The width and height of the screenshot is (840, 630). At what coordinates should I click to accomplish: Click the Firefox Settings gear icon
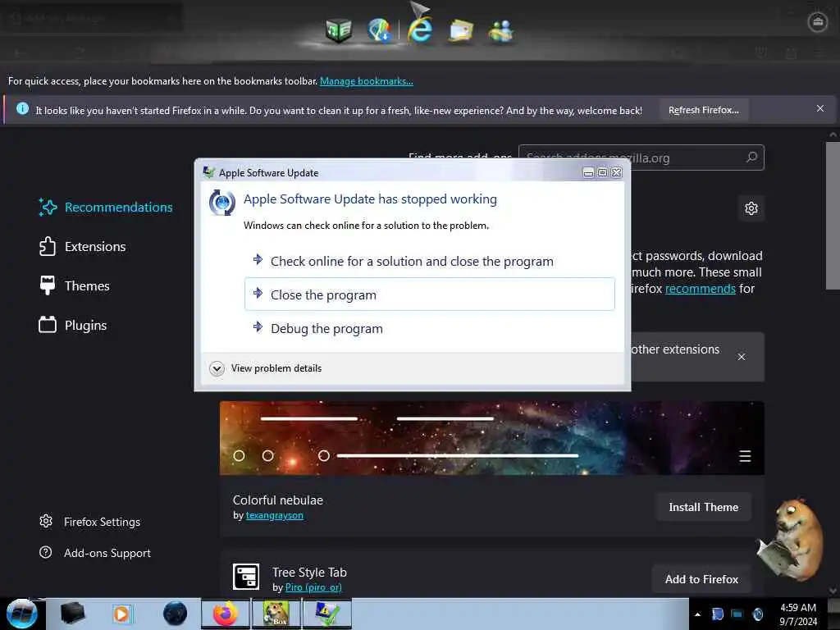pyautogui.click(x=46, y=521)
